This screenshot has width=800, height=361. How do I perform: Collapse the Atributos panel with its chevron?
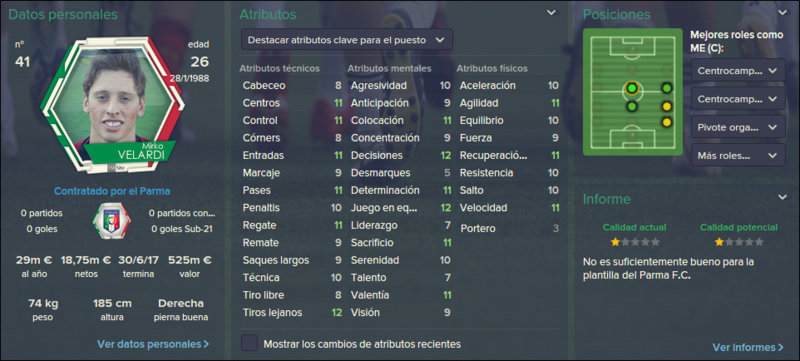pyautogui.click(x=552, y=13)
